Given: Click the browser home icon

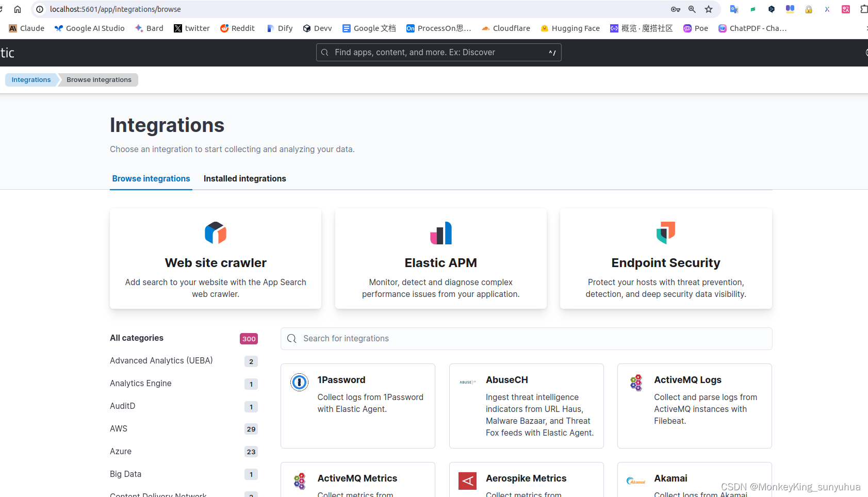Looking at the screenshot, I should 18,9.
